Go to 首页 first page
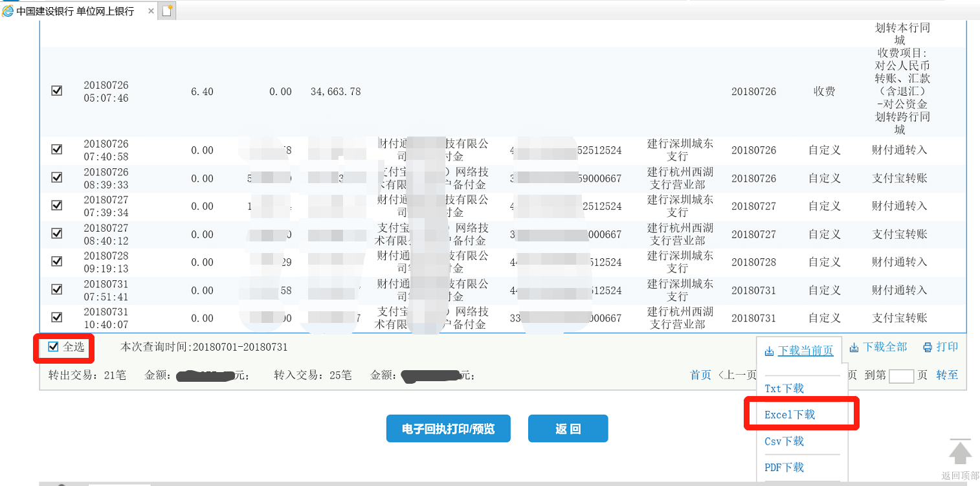 (x=700, y=375)
